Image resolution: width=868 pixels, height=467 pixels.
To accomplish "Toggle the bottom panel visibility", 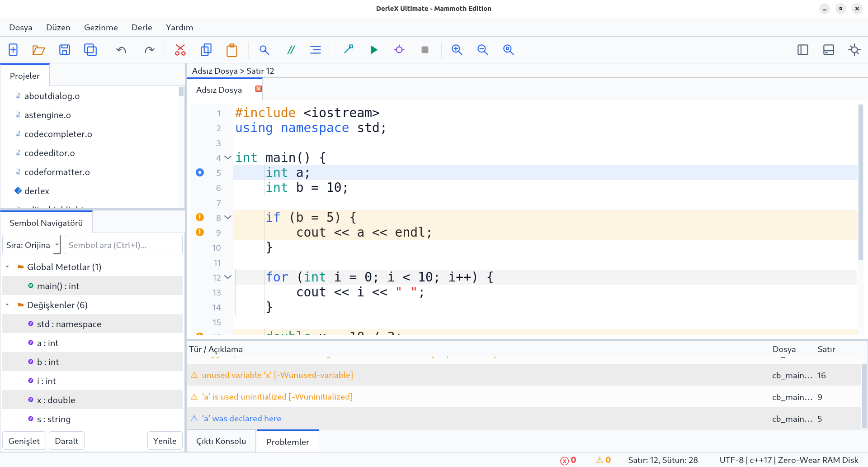I will point(829,50).
